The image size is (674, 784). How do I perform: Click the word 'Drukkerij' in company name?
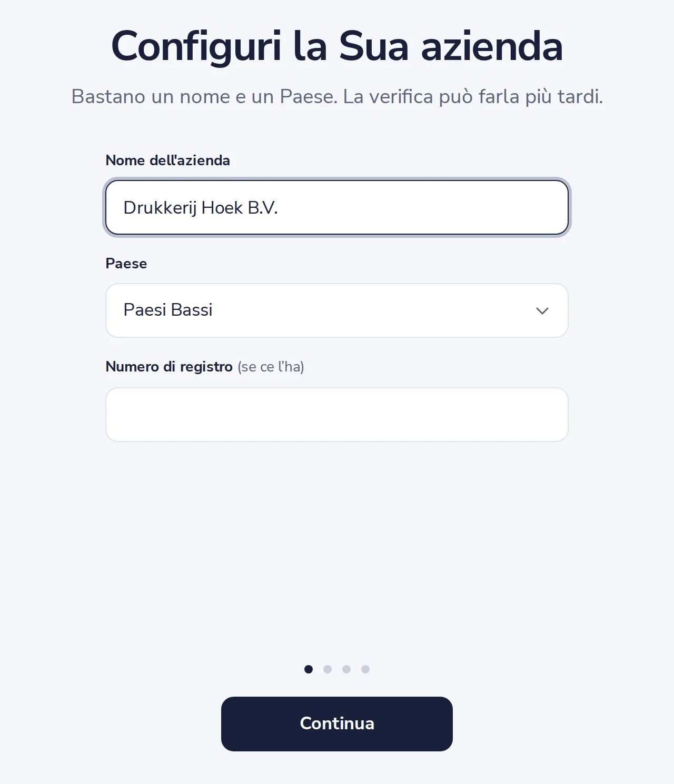click(160, 208)
